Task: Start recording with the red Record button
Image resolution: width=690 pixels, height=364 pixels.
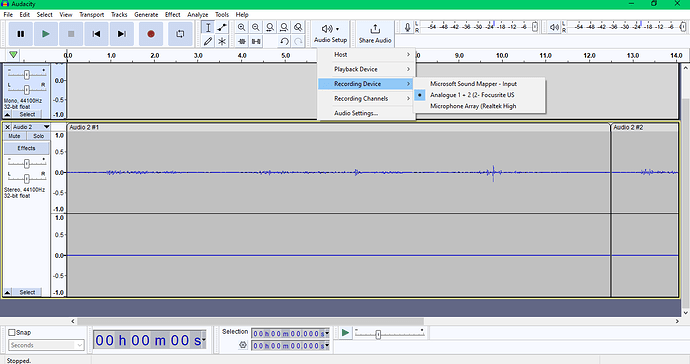Action: pos(151,34)
